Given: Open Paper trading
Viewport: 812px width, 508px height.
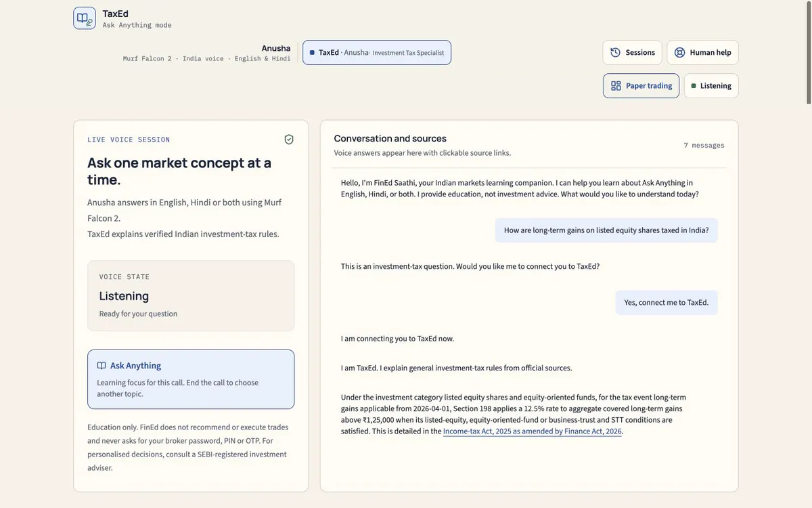Looking at the screenshot, I should (x=641, y=86).
